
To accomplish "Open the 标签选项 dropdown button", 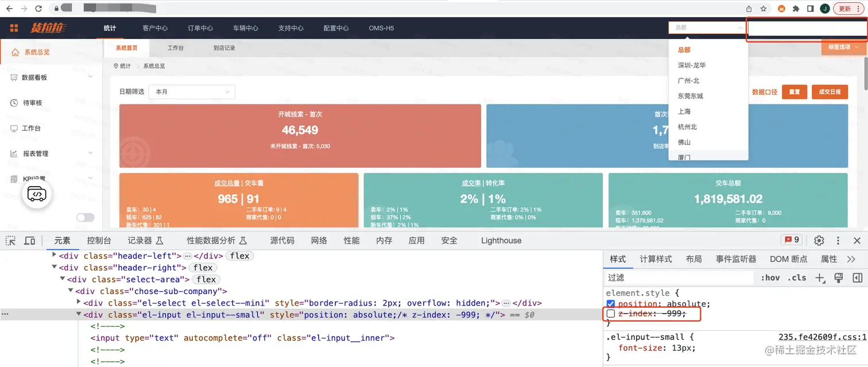I will (x=843, y=47).
